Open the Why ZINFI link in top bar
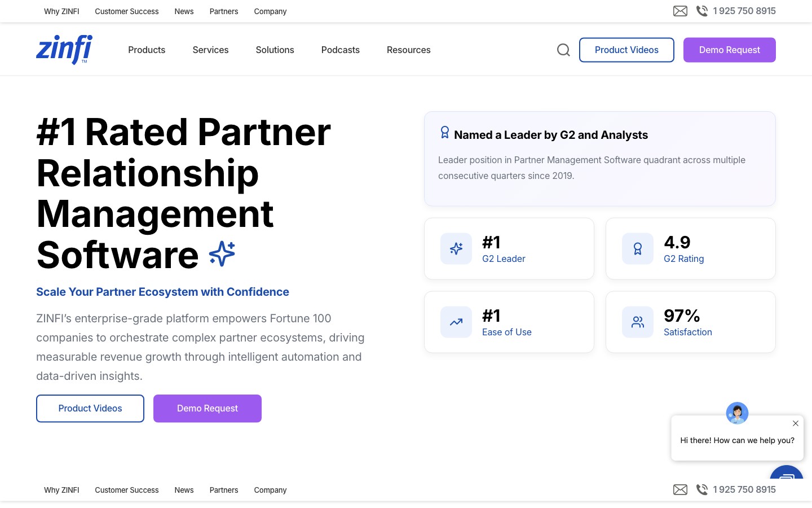812x508 pixels. coord(61,11)
